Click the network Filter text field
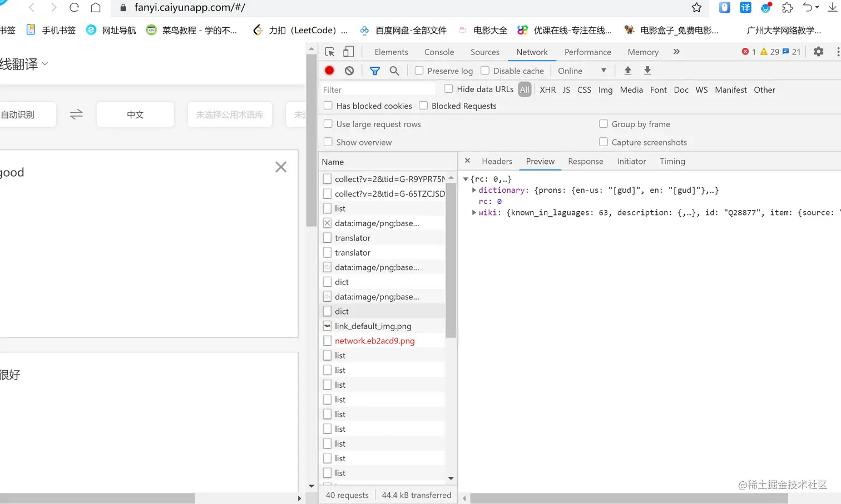Viewport: 841px width, 504px height. tap(378, 89)
